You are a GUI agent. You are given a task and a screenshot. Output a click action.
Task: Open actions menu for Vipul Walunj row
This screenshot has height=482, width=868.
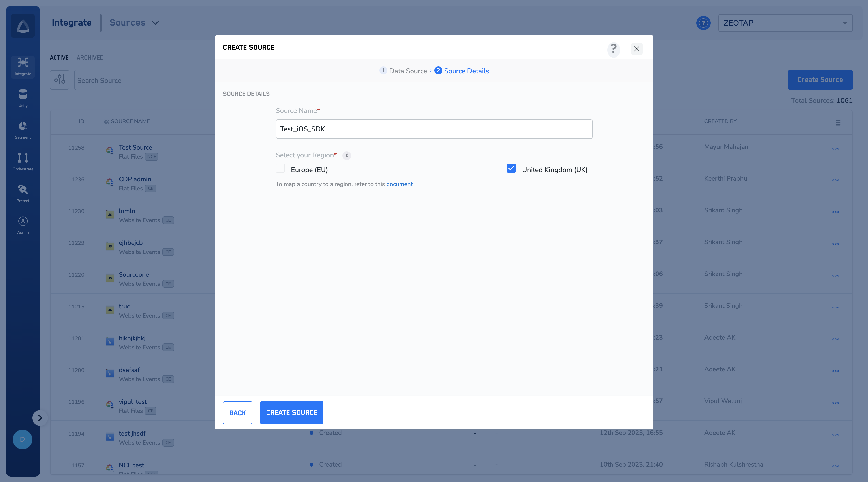[836, 403]
